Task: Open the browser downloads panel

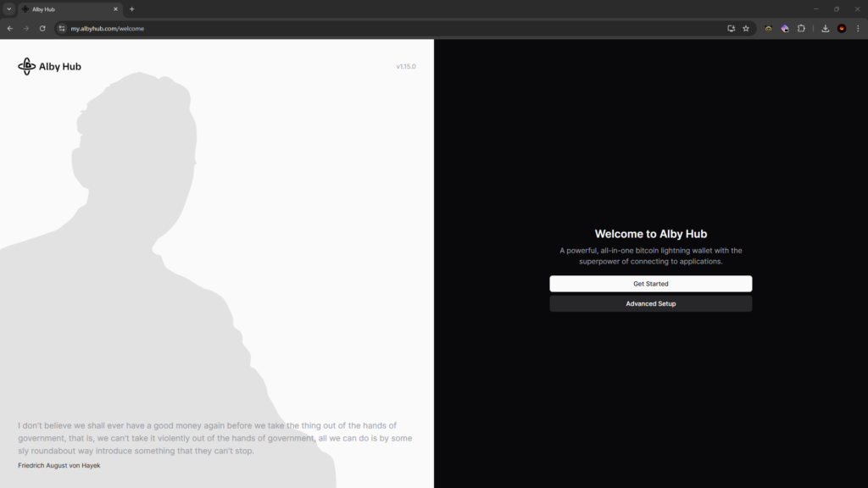Action: pyautogui.click(x=826, y=28)
